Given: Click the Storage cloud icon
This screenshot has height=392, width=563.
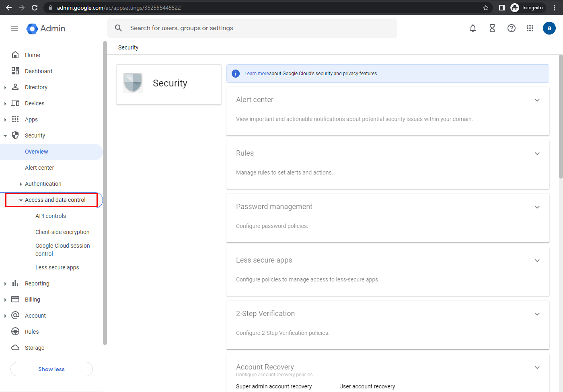Looking at the screenshot, I should coord(15,347).
